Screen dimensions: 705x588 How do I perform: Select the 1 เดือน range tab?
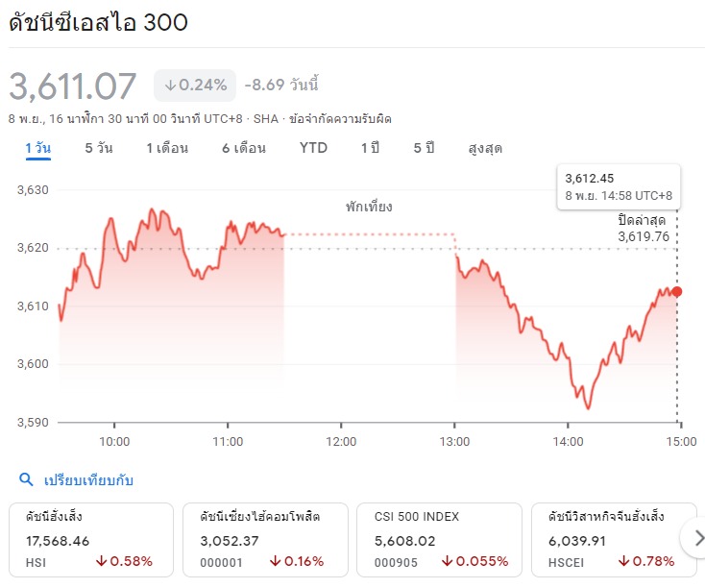(x=167, y=148)
